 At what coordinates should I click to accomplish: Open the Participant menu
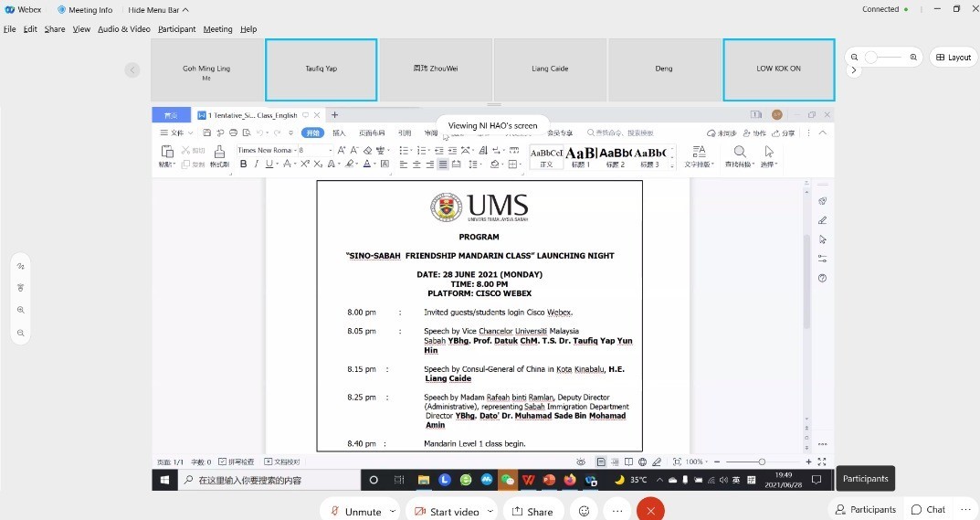176,29
